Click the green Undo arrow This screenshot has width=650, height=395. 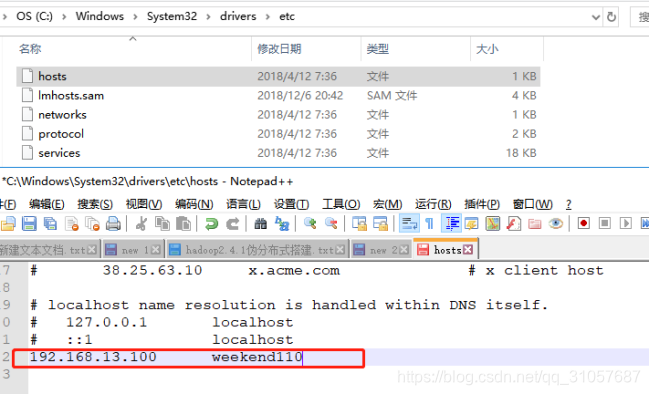click(x=211, y=224)
